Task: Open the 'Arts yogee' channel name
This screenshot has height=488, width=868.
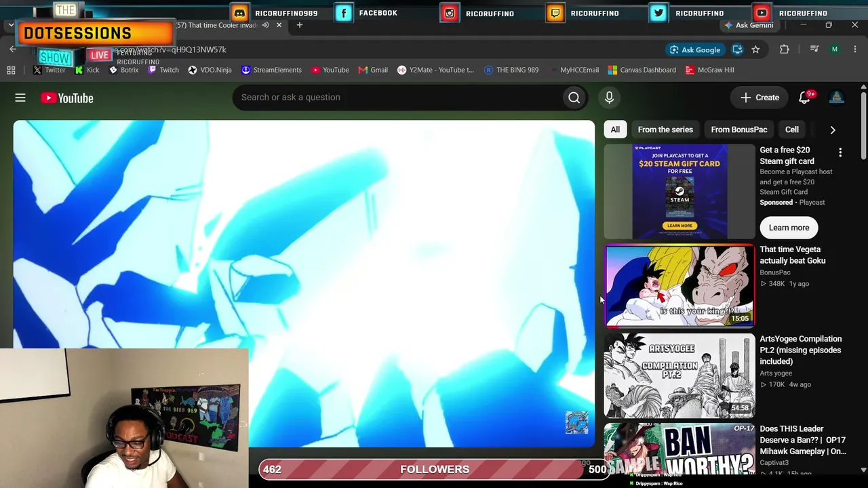Action: coord(776,373)
